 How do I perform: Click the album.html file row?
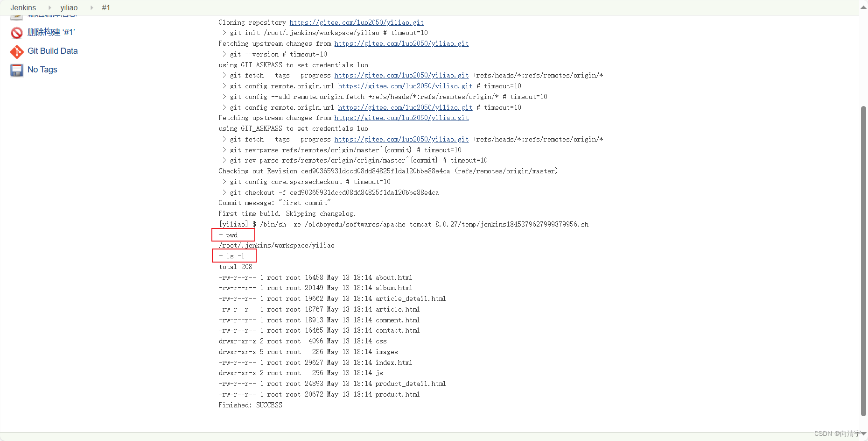(x=315, y=288)
